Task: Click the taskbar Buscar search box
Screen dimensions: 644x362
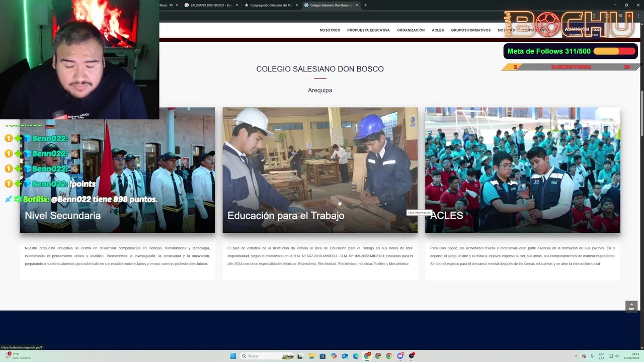Action: [x=267, y=356]
